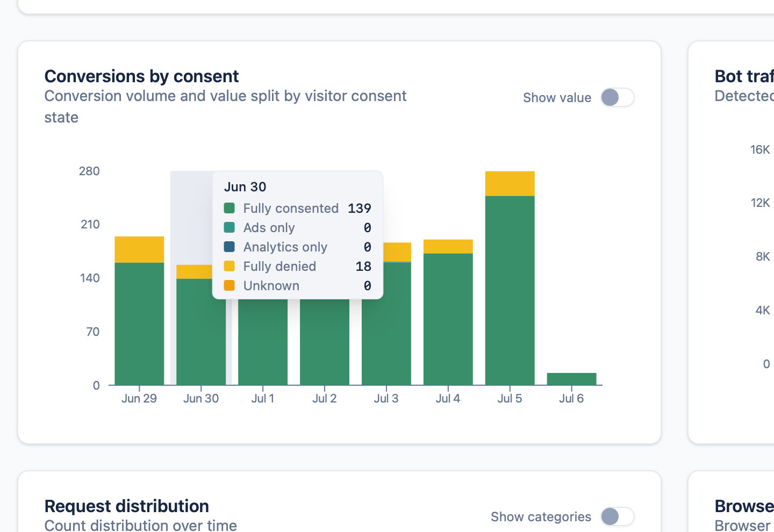
Task: Click the Unknown orange swatch
Action: (230, 285)
